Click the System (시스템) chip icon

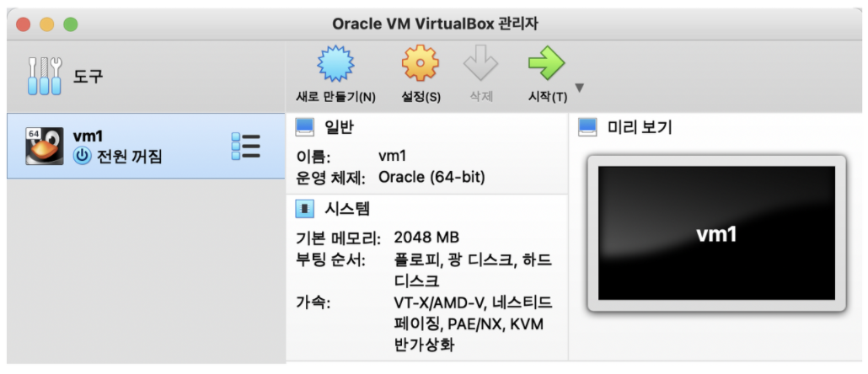tap(305, 209)
